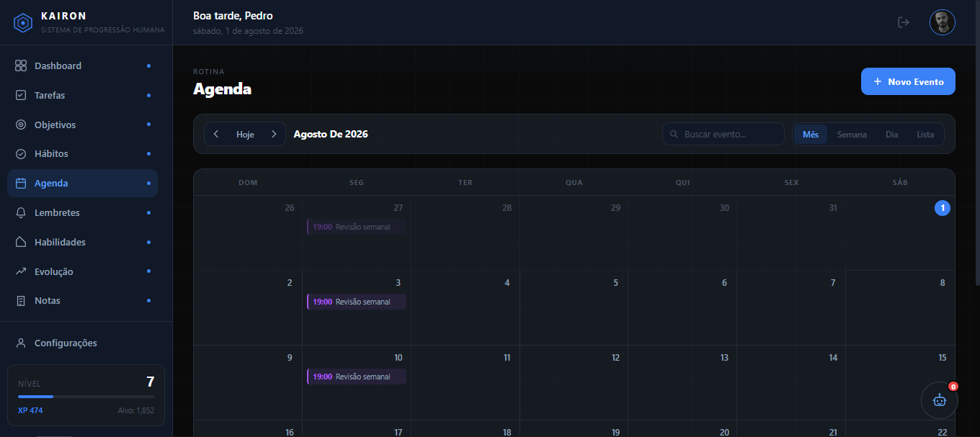Click the Evolução trend arrow icon
Image resolution: width=980 pixels, height=437 pixels.
pos(21,271)
